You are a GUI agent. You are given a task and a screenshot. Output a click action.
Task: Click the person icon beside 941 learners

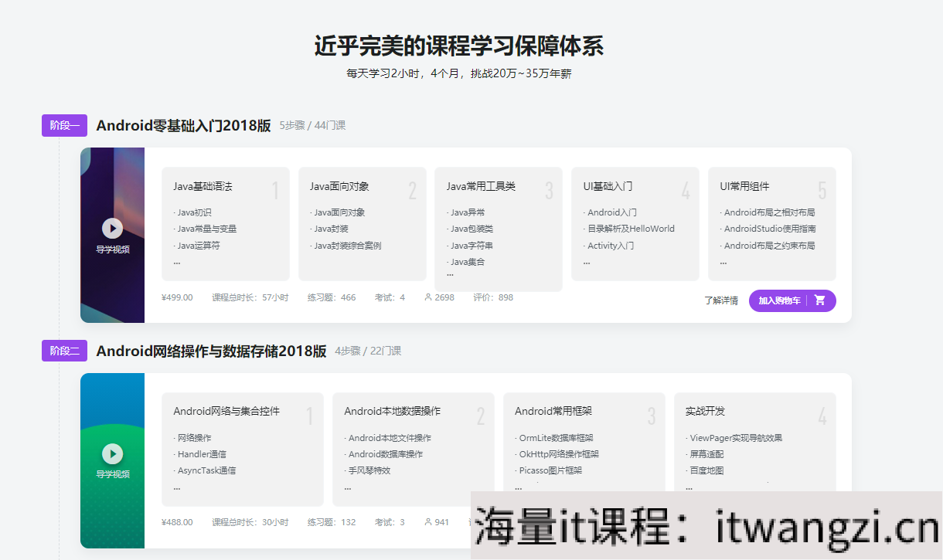428,521
